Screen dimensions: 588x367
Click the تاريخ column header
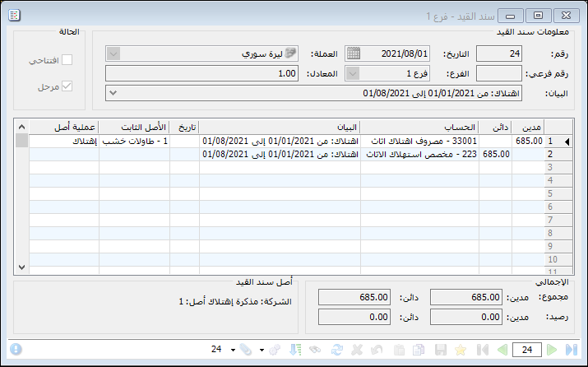(184, 128)
